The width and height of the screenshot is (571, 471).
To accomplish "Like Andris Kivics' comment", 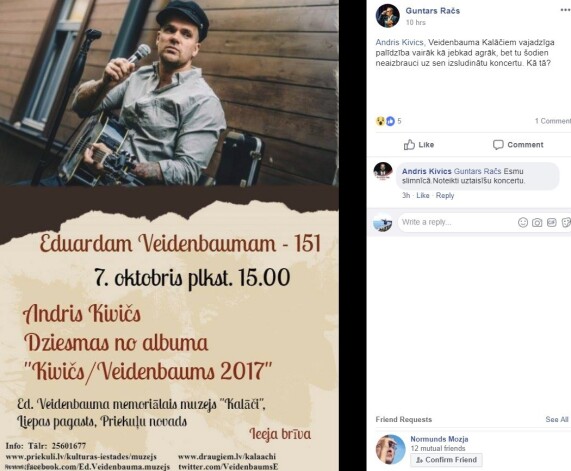I will click(x=423, y=196).
